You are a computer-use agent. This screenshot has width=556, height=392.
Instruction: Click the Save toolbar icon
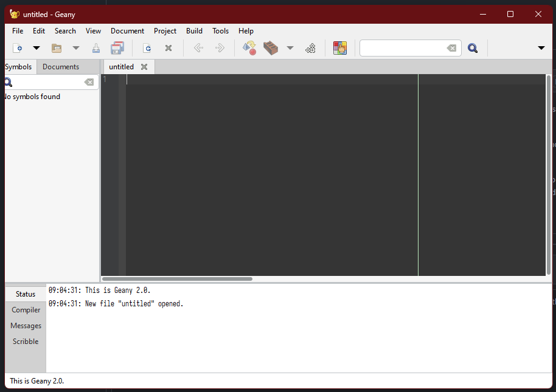coord(96,47)
